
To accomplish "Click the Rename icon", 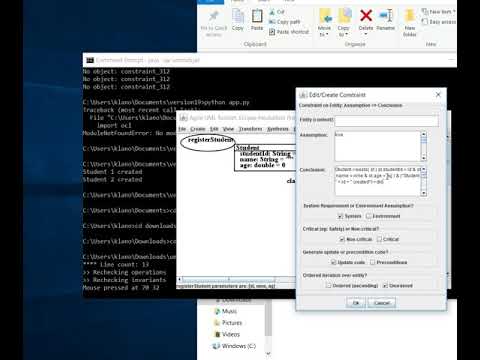I will tap(386, 15).
